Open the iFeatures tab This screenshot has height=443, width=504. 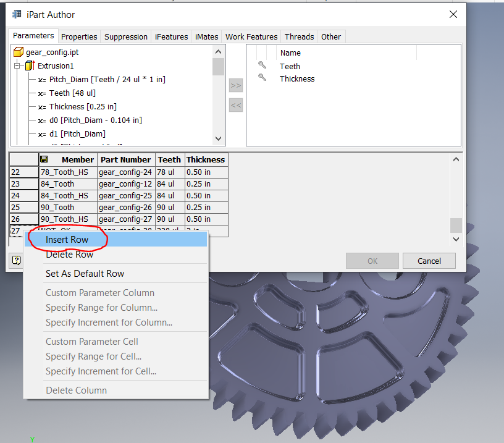coord(171,36)
